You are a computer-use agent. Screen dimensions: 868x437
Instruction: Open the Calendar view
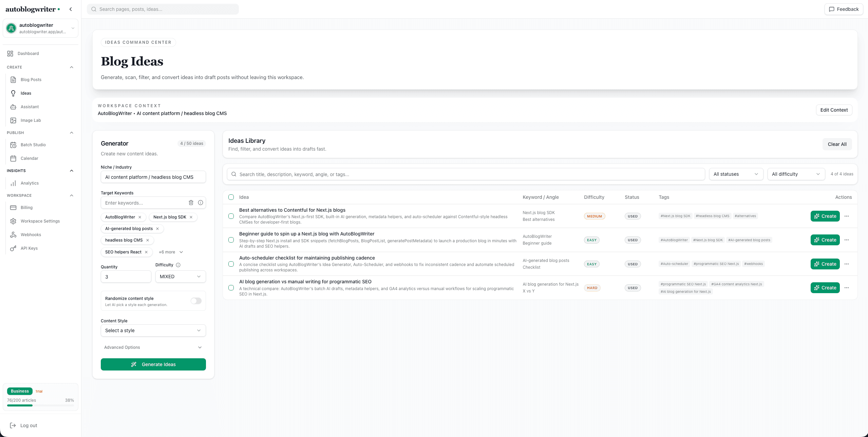(30, 158)
